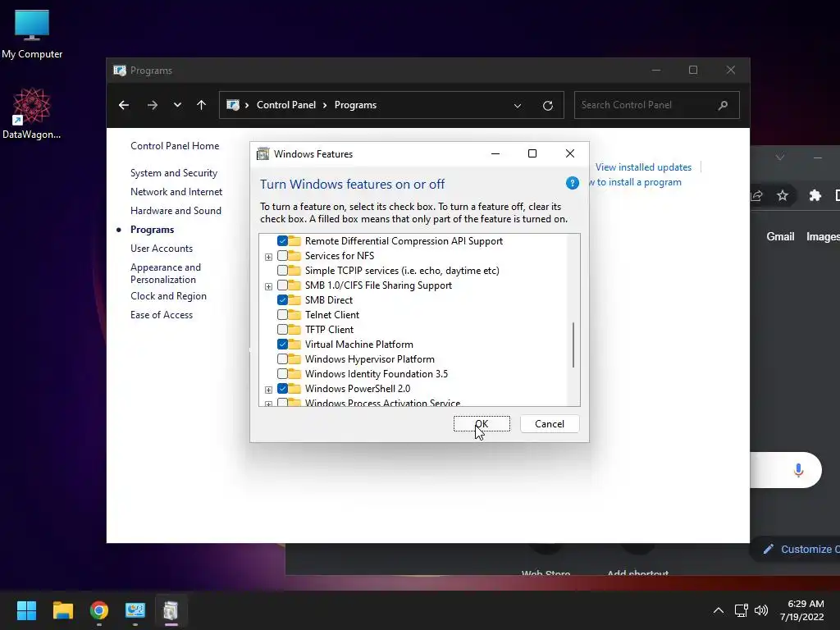Uncheck Virtual Machine Platform feature
This screenshot has width=840, height=630.
(282, 344)
